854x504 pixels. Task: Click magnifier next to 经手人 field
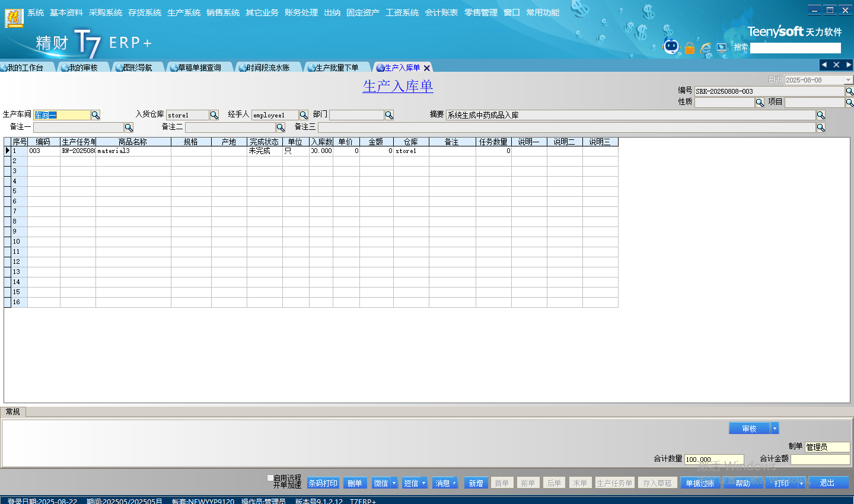pos(304,115)
